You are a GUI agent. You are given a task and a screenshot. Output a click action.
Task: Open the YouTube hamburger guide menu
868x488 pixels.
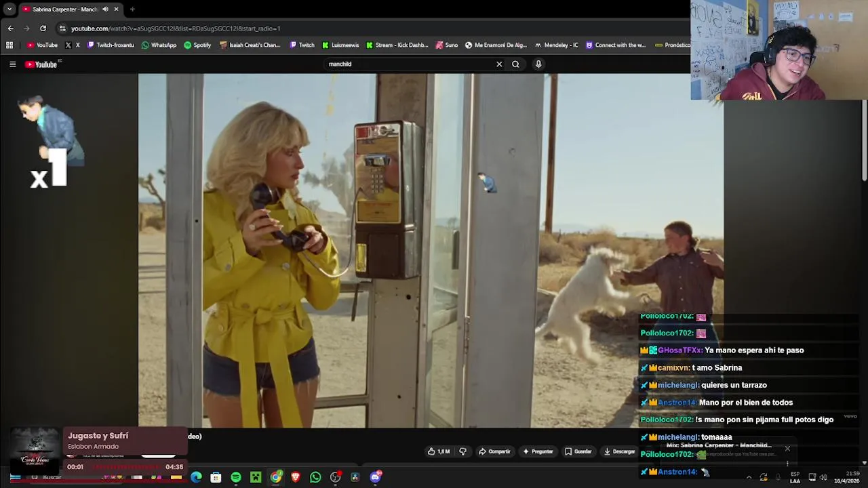coord(12,64)
